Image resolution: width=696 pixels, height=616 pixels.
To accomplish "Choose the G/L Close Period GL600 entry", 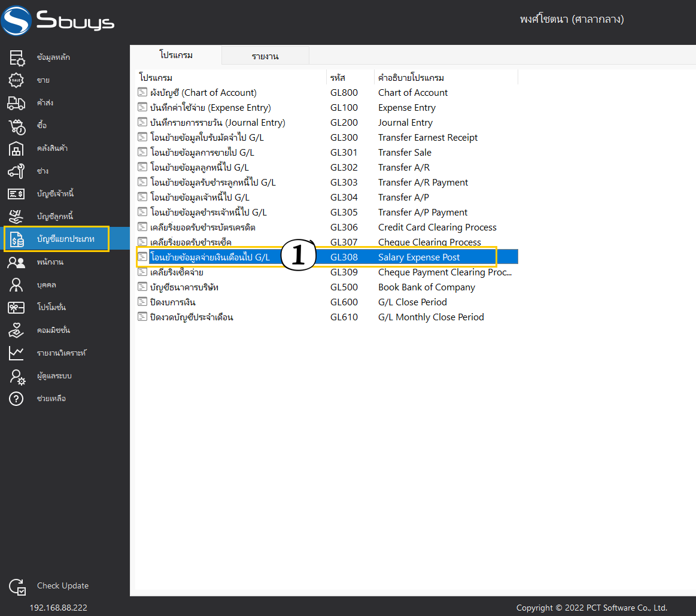I will (327, 302).
